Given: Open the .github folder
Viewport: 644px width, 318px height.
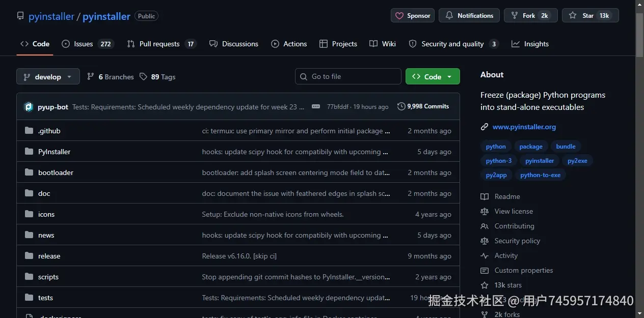Looking at the screenshot, I should (x=49, y=131).
